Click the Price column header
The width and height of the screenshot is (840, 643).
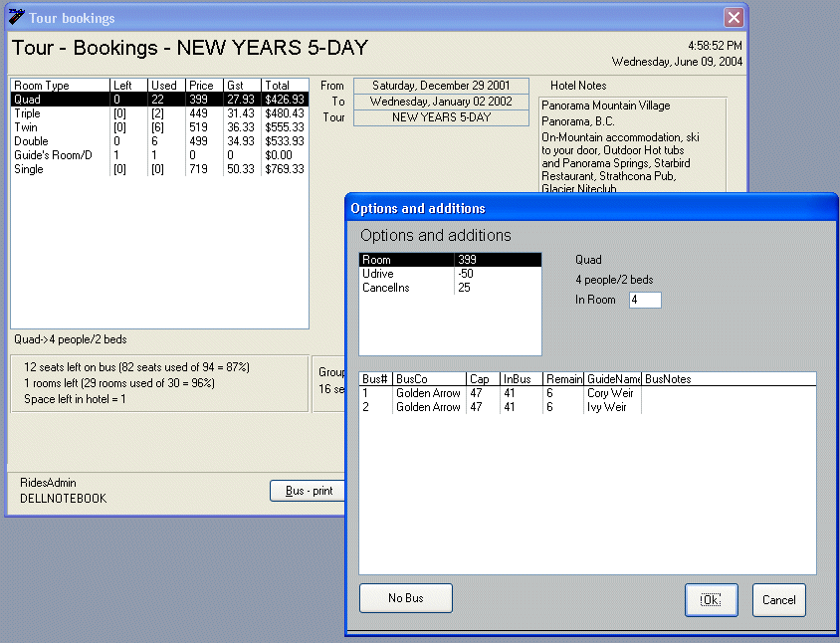click(205, 86)
